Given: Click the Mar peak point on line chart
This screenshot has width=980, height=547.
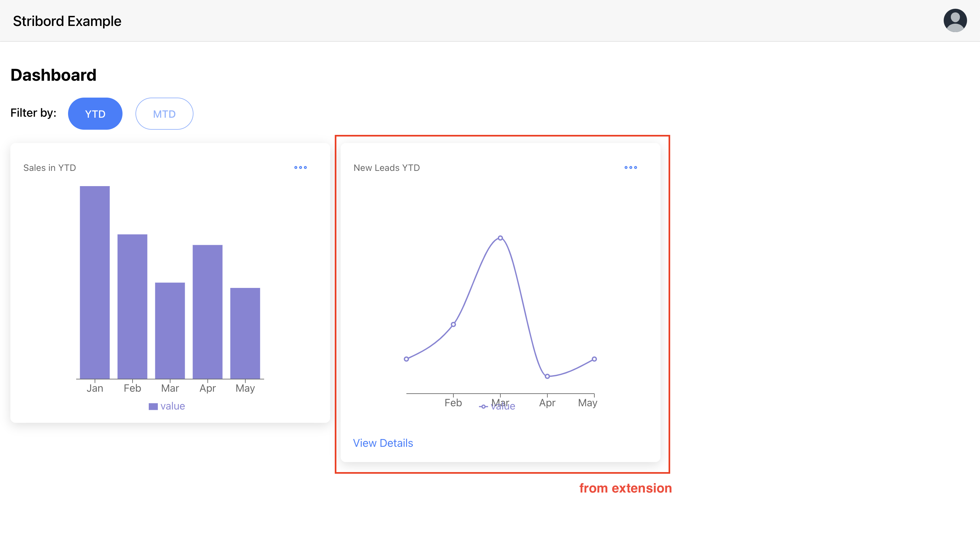Looking at the screenshot, I should (500, 238).
